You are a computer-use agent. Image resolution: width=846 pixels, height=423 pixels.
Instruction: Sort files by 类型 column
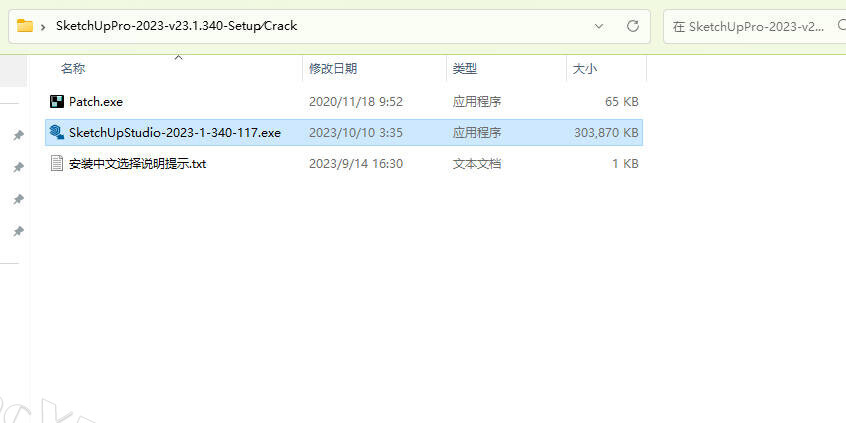[x=465, y=69]
